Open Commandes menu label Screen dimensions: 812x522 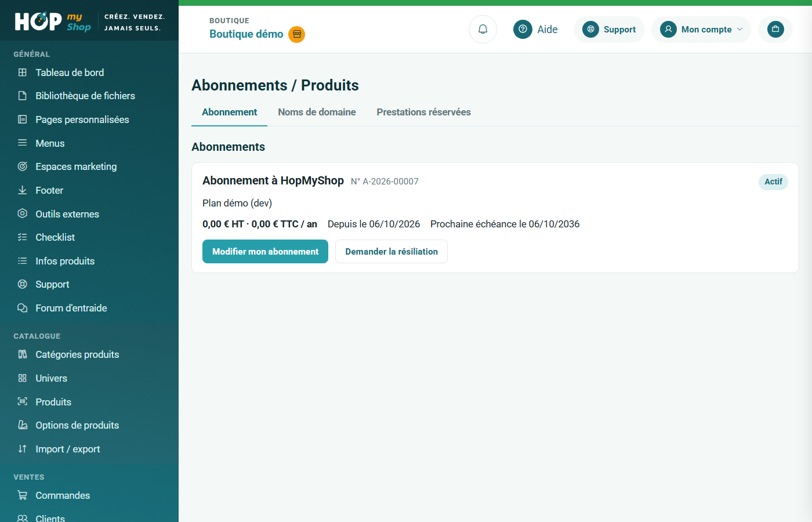click(x=63, y=495)
